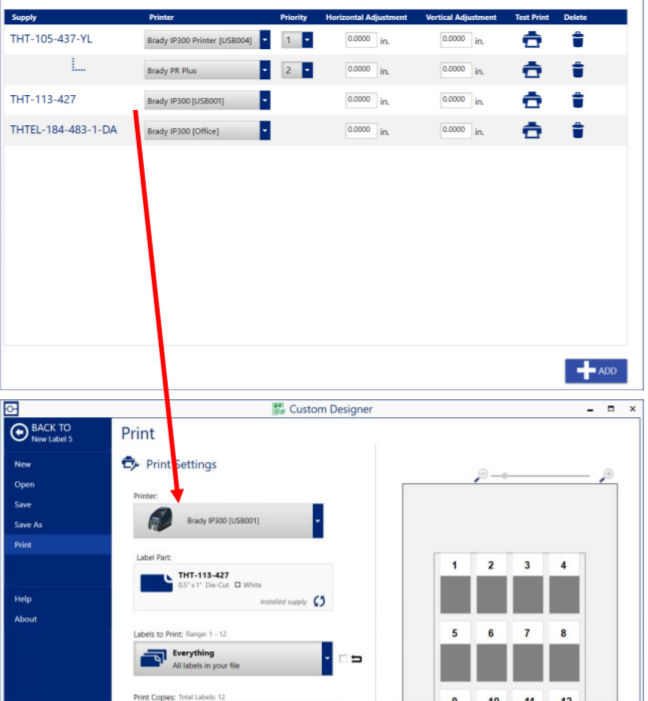648x701 pixels.
Task: Open Help from the sidebar
Action: tap(23, 599)
